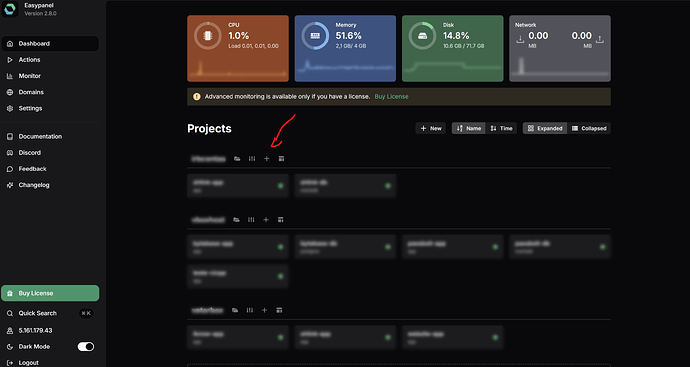Sort projects by Time
The image size is (690, 367).
click(x=501, y=128)
